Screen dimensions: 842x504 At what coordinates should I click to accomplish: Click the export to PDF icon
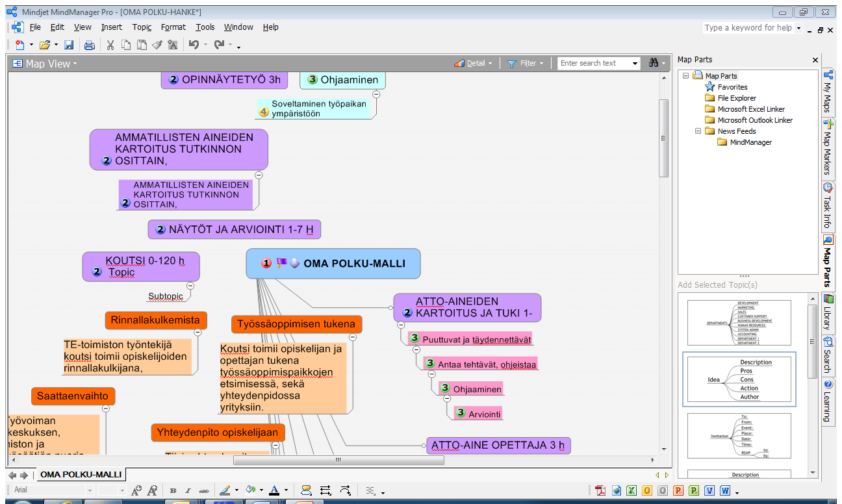click(601, 490)
